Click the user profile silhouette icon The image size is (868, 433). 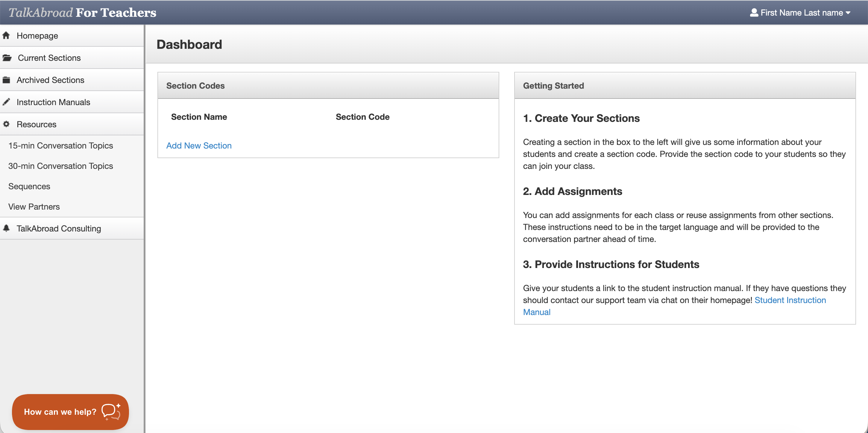(754, 13)
